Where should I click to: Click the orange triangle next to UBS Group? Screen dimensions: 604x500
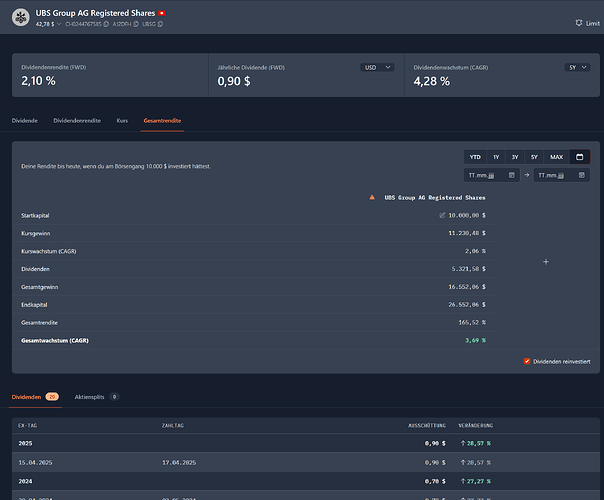coord(372,197)
